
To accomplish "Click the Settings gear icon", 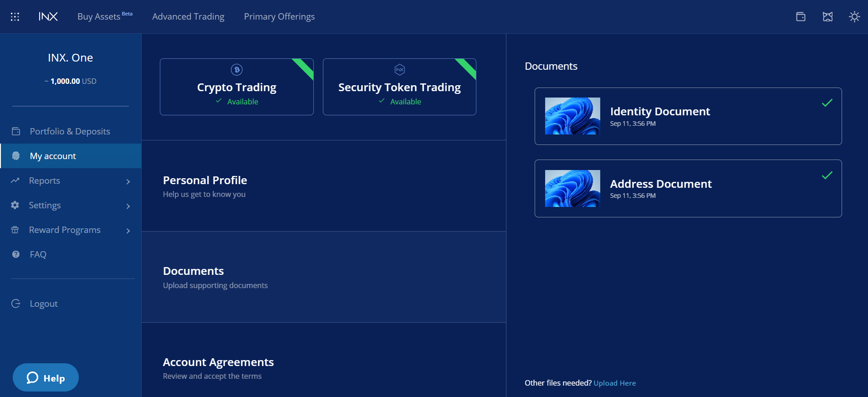I will [x=15, y=205].
